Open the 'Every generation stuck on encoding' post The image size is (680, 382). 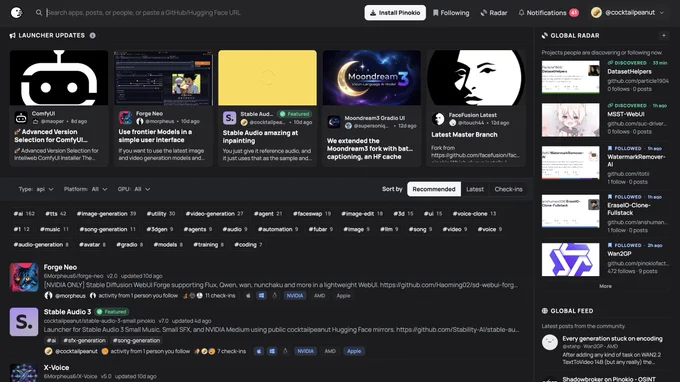pos(612,339)
